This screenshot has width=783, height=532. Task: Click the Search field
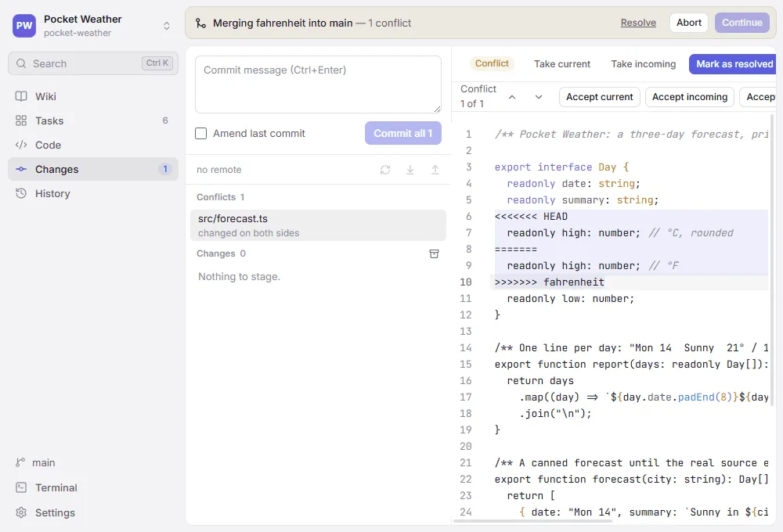(93, 63)
